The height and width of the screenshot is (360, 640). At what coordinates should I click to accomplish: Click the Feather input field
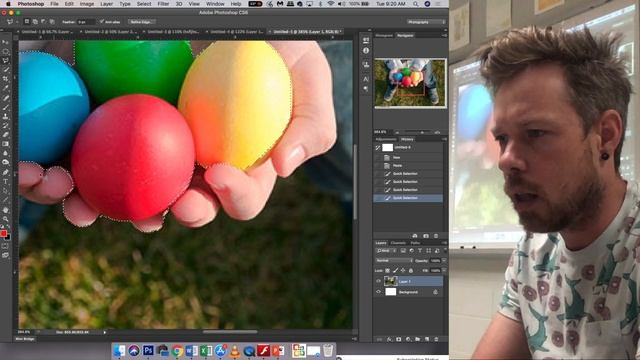point(86,22)
